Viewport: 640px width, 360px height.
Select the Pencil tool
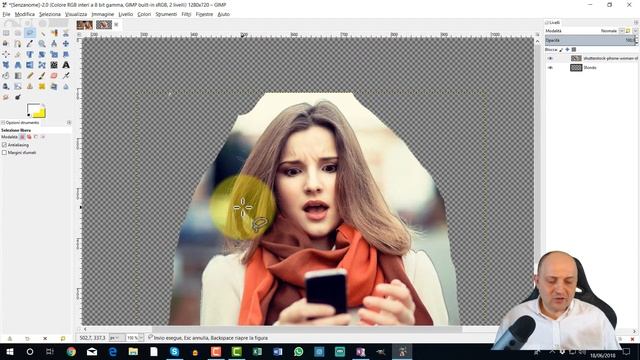(x=30, y=76)
